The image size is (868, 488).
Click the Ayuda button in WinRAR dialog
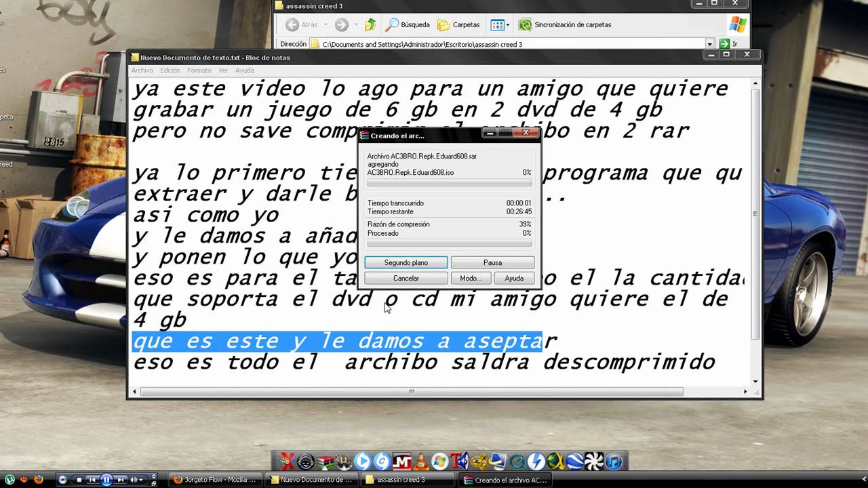pyautogui.click(x=514, y=278)
